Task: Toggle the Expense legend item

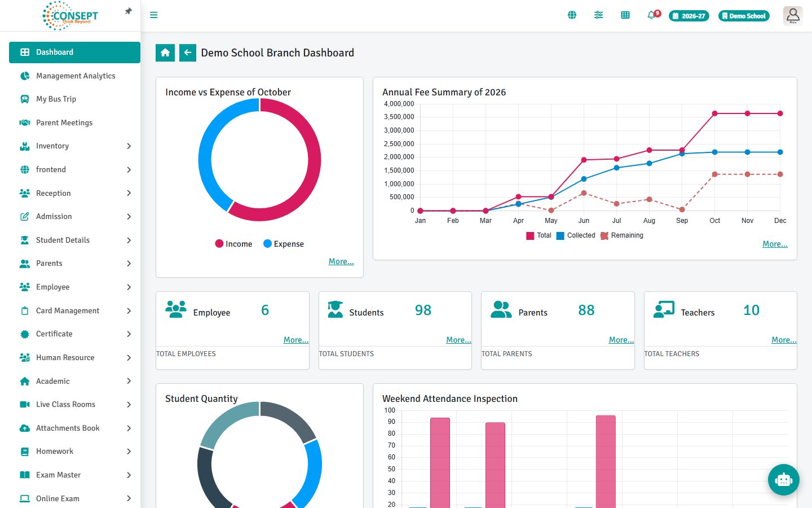Action: click(284, 244)
